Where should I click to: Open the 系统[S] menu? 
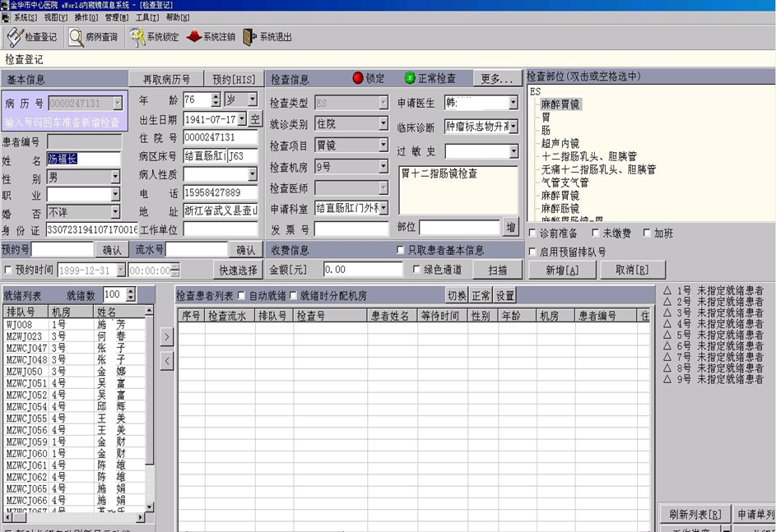tap(26, 17)
